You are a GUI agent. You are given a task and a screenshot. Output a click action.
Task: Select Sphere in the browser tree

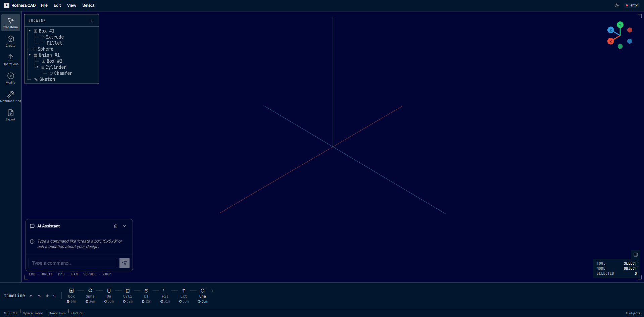pos(45,49)
